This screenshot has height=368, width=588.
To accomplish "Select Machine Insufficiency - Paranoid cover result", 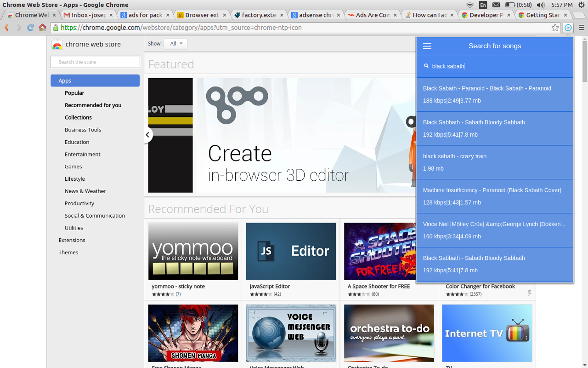I will (x=495, y=196).
